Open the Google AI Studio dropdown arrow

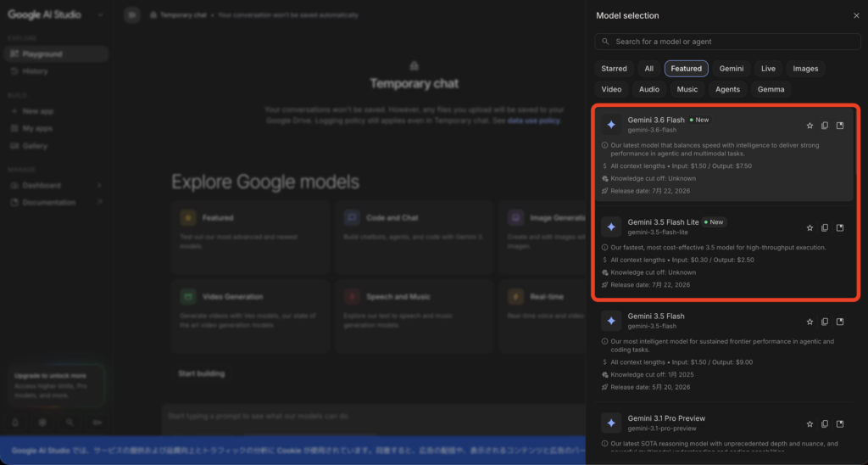pos(100,15)
